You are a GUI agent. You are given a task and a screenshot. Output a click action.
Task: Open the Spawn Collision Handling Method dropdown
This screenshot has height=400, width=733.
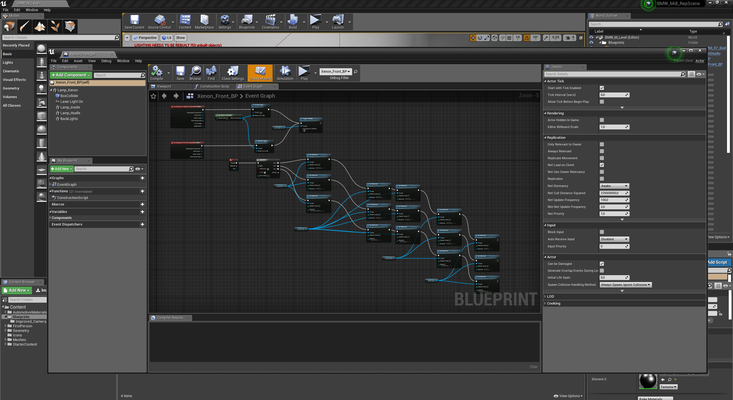coord(625,284)
